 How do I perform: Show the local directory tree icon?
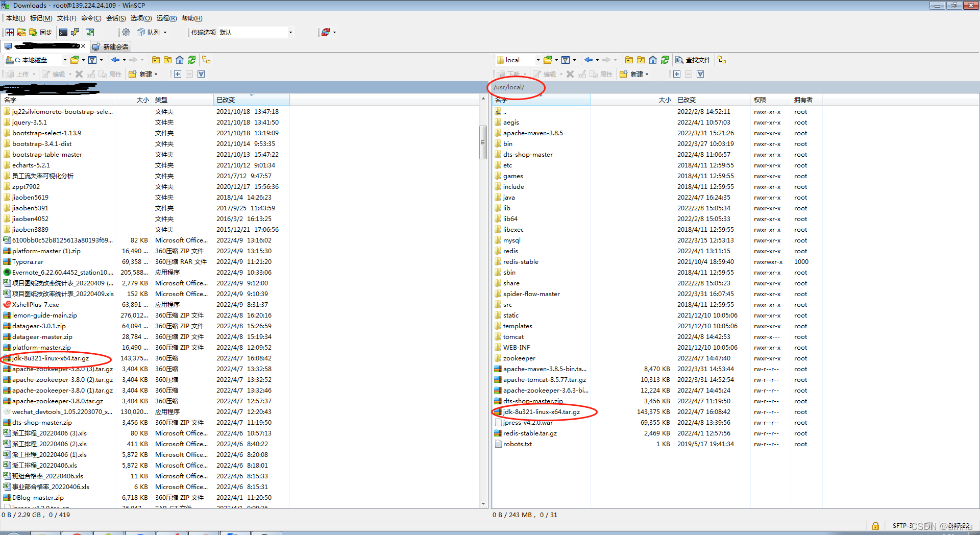pos(206,60)
